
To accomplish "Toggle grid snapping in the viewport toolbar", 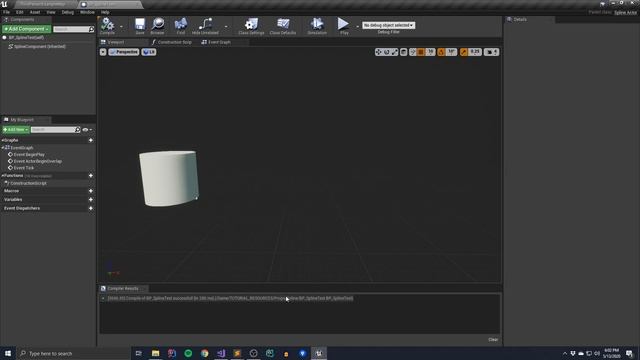I will [x=421, y=52].
